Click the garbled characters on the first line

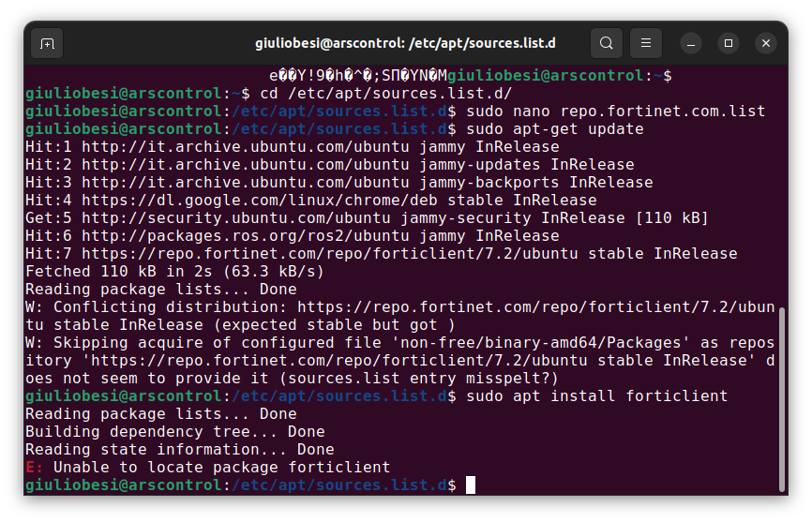[358, 76]
